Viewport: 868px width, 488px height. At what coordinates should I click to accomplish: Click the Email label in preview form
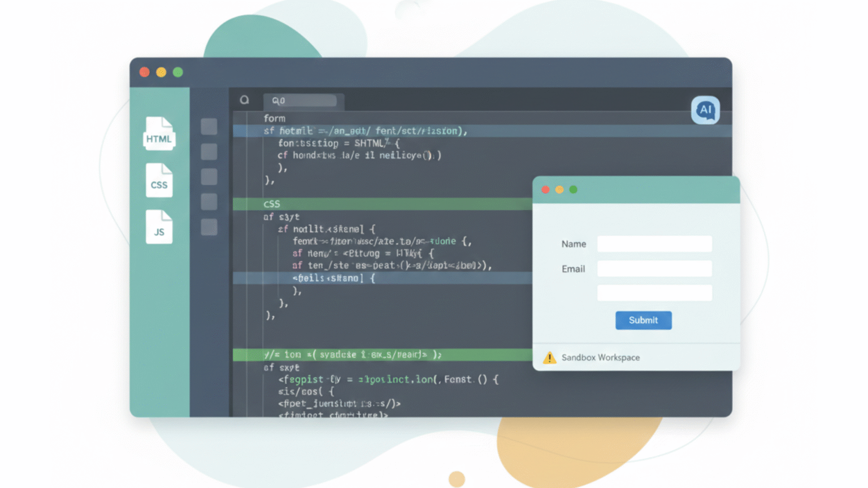coord(573,269)
